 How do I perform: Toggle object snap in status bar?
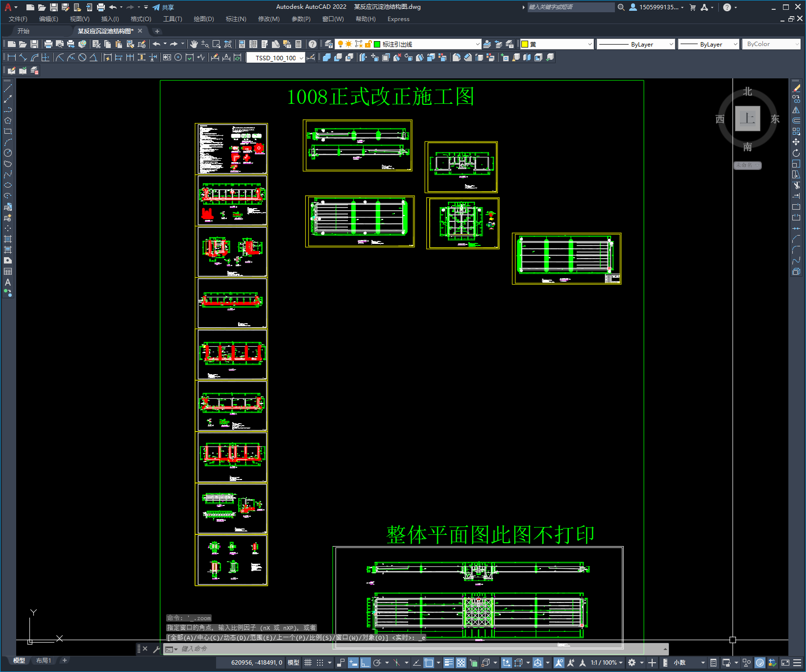tap(429, 663)
